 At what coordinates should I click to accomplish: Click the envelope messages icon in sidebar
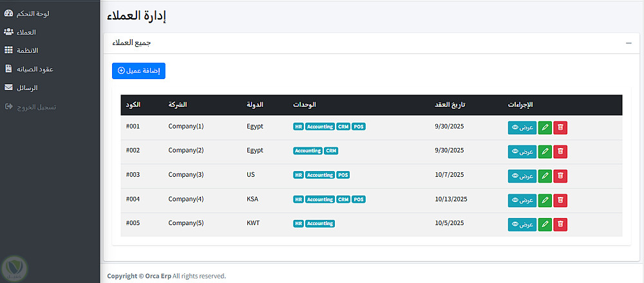[x=8, y=87]
